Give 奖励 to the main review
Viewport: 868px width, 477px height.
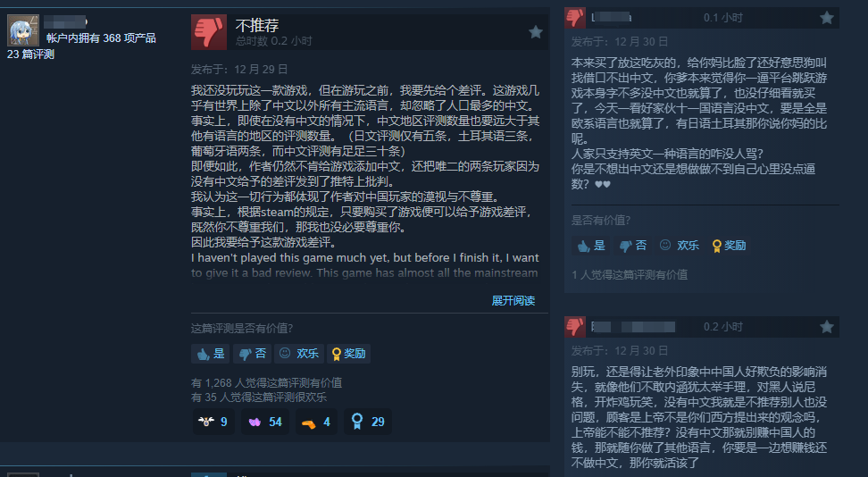[x=349, y=354]
